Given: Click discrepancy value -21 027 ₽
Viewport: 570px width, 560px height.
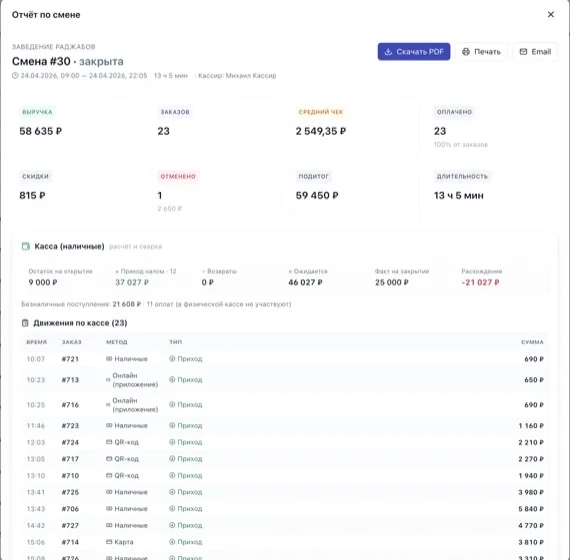Looking at the screenshot, I should point(481,283).
